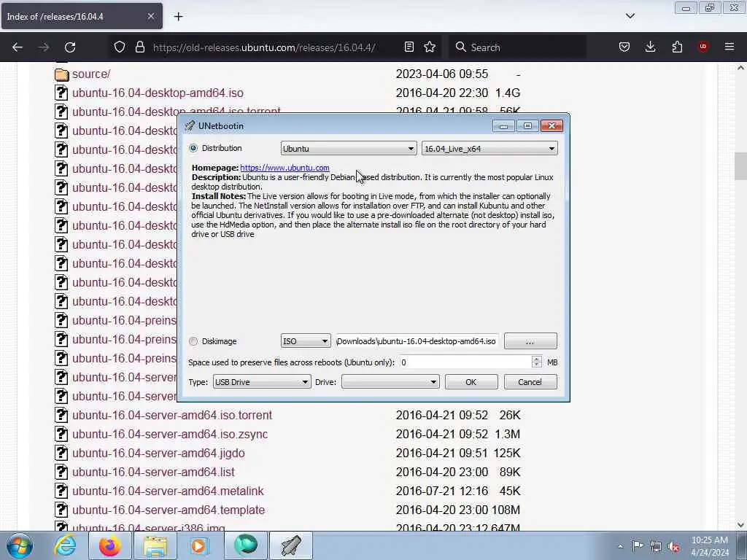Click the UNetbootin title bar icon

pos(190,125)
